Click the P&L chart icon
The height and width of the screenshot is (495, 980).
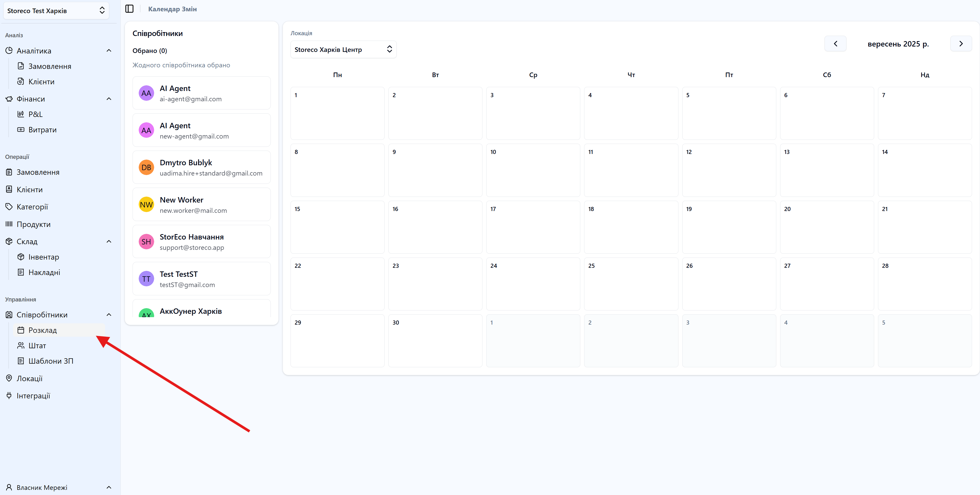[x=21, y=114]
